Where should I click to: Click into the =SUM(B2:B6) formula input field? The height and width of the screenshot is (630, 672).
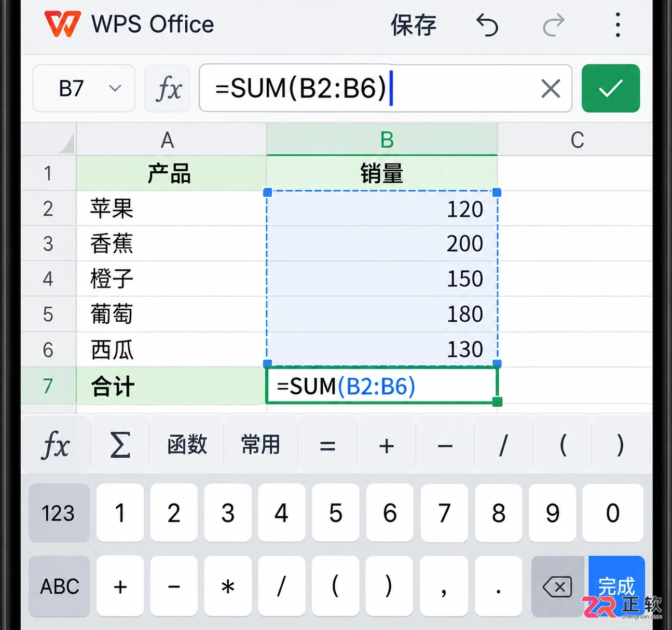386,88
